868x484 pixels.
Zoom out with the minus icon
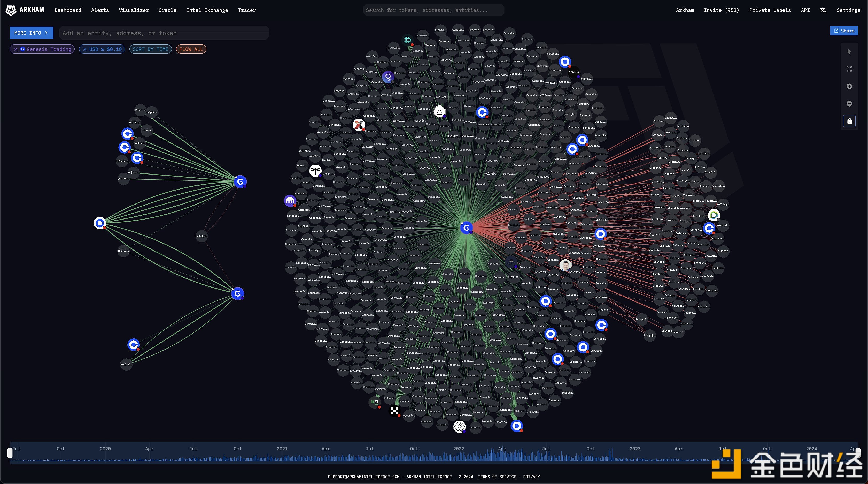[x=849, y=103]
